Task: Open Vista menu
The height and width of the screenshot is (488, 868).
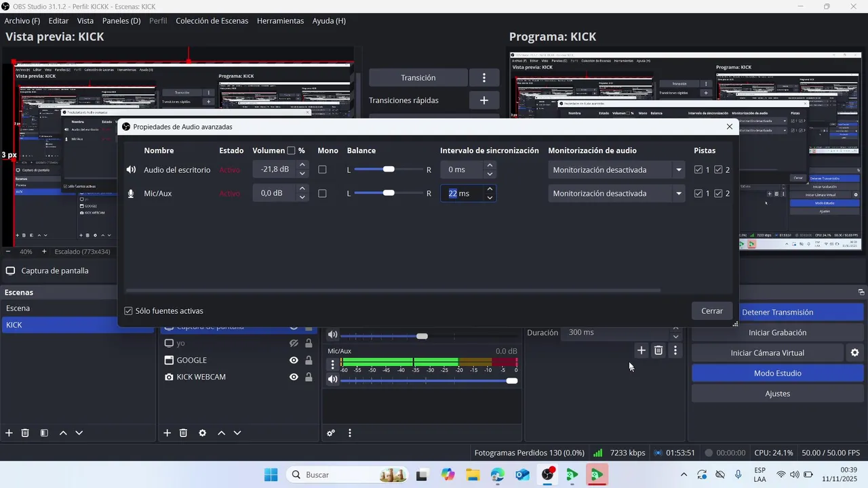Action: coord(85,21)
